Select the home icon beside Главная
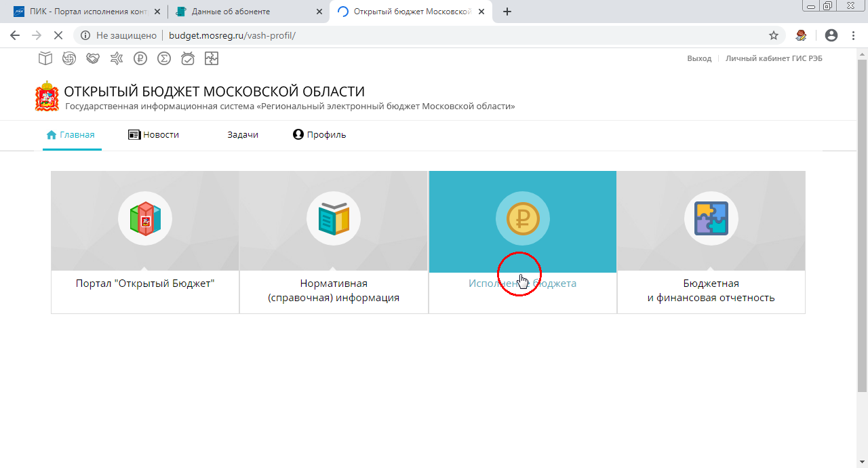This screenshot has height=468, width=868. (x=51, y=134)
